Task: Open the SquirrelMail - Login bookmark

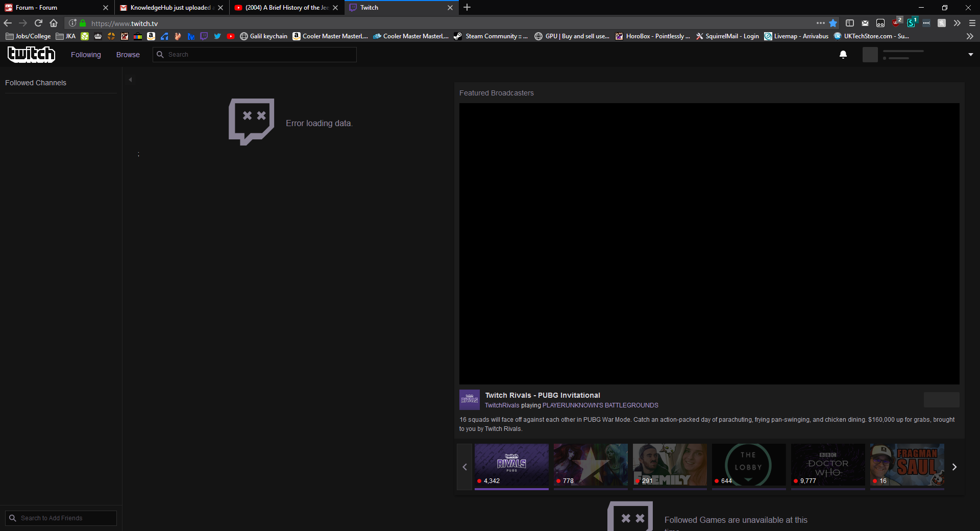Action: [x=727, y=36]
